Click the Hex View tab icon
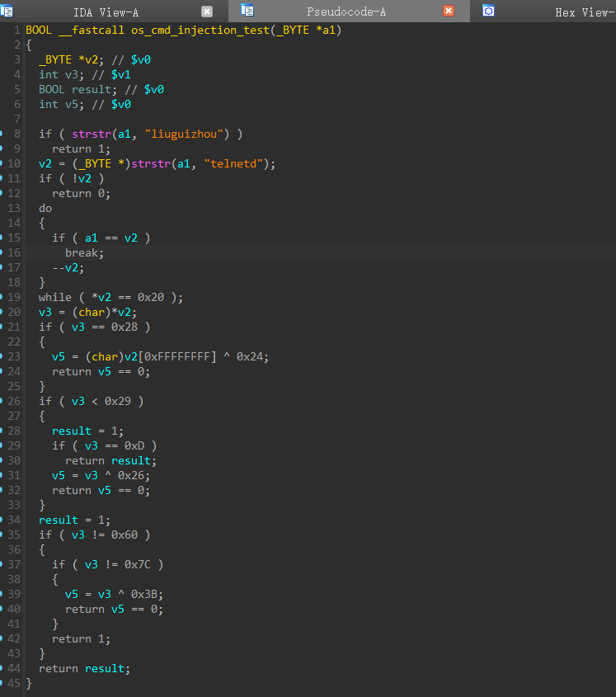Image resolution: width=616 pixels, height=697 pixels. 488,11
